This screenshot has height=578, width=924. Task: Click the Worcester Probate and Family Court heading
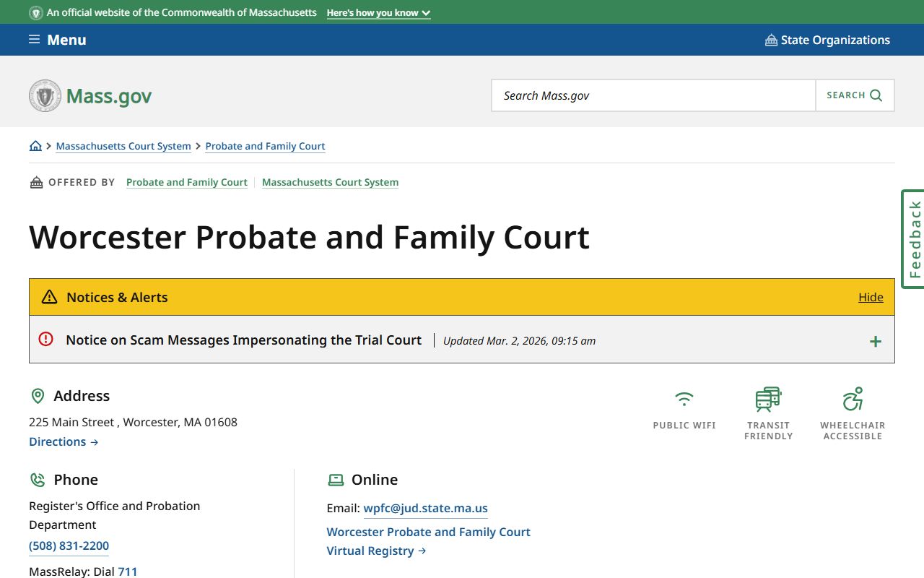(x=310, y=237)
